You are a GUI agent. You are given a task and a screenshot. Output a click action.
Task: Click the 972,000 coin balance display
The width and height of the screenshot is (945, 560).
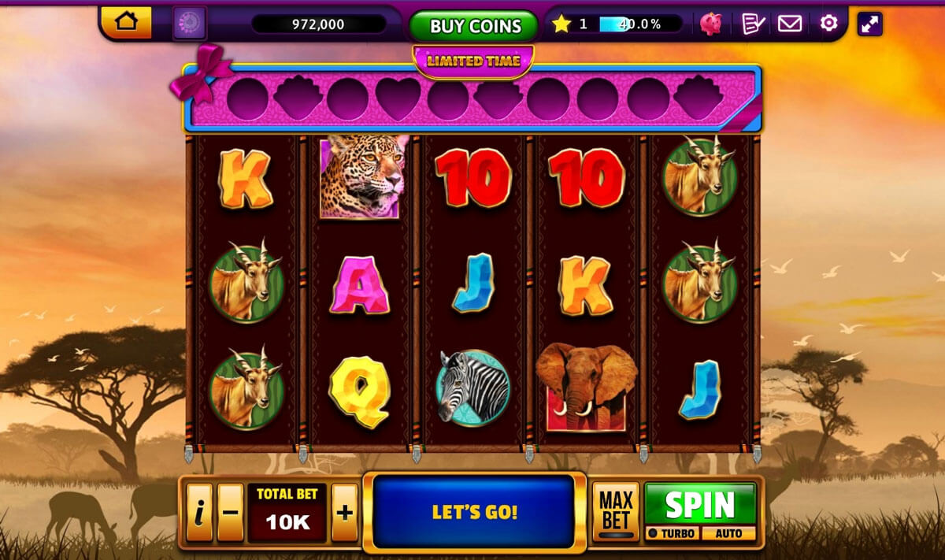click(x=318, y=24)
